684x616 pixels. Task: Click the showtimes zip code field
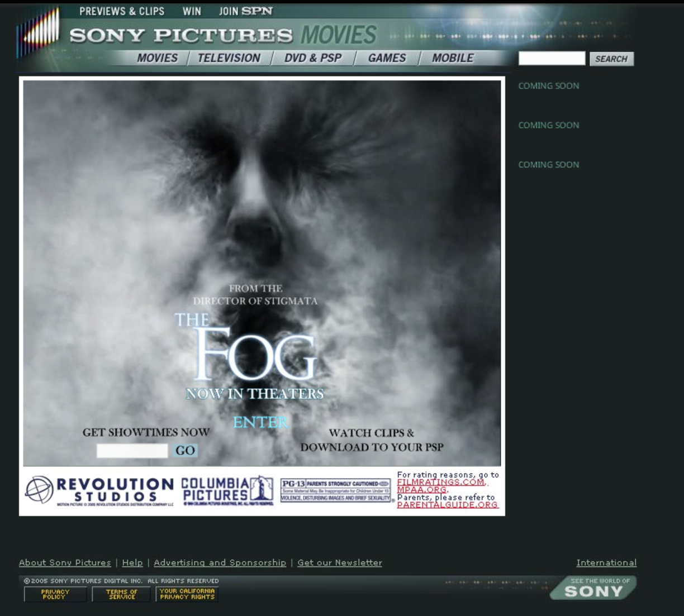[x=132, y=451]
